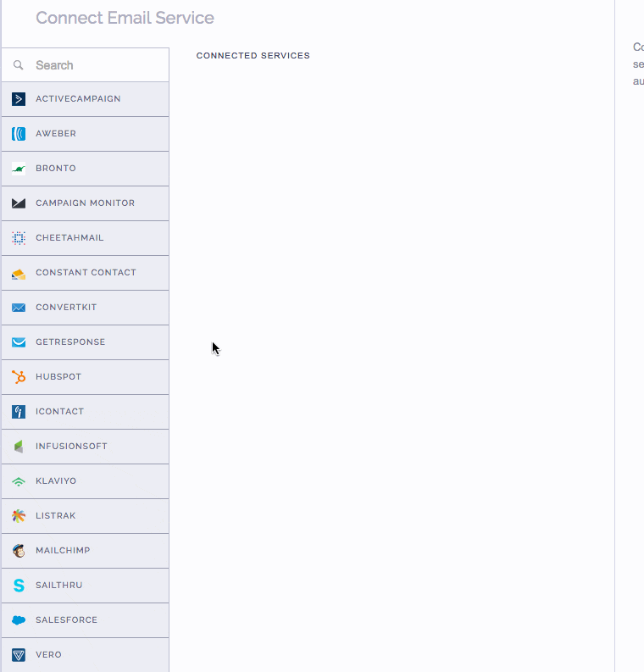Select HUBSPOT email service
Image resolution: width=644 pixels, height=672 pixels.
[x=86, y=377]
